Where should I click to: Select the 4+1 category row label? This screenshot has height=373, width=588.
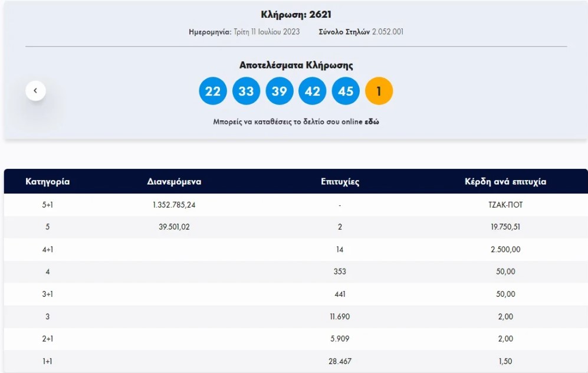pos(48,250)
